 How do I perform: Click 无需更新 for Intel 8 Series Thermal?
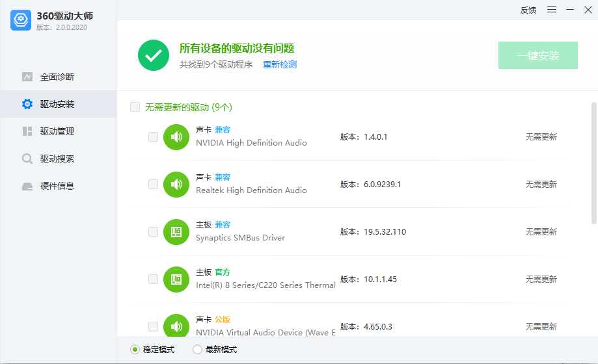541,279
